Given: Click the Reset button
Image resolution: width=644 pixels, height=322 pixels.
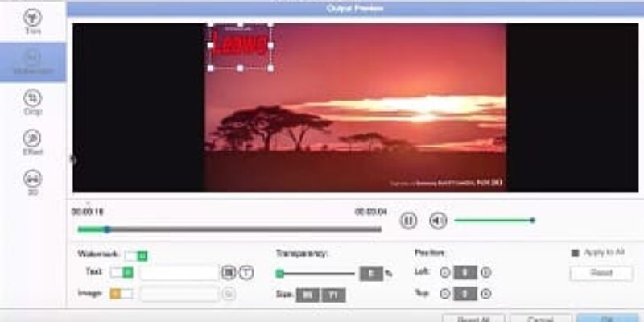Looking at the screenshot, I should coord(601,273).
